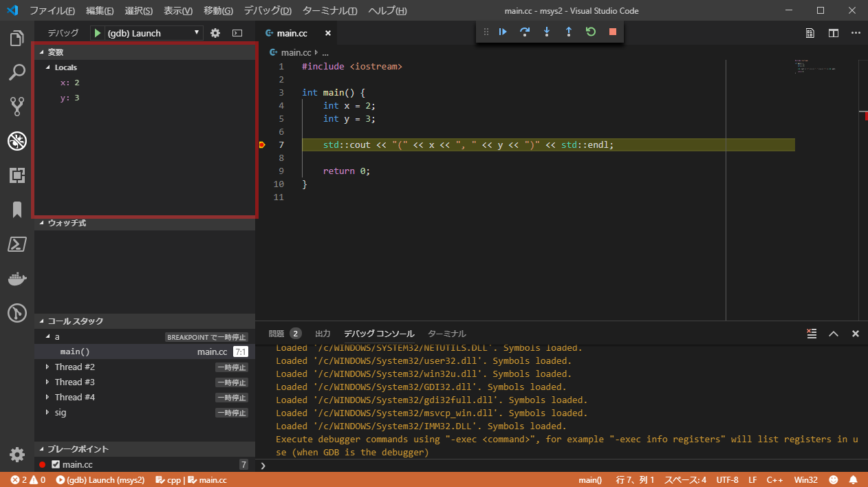This screenshot has height=487, width=868.
Task: Grab the debug toolbar drag handle
Action: 486,32
